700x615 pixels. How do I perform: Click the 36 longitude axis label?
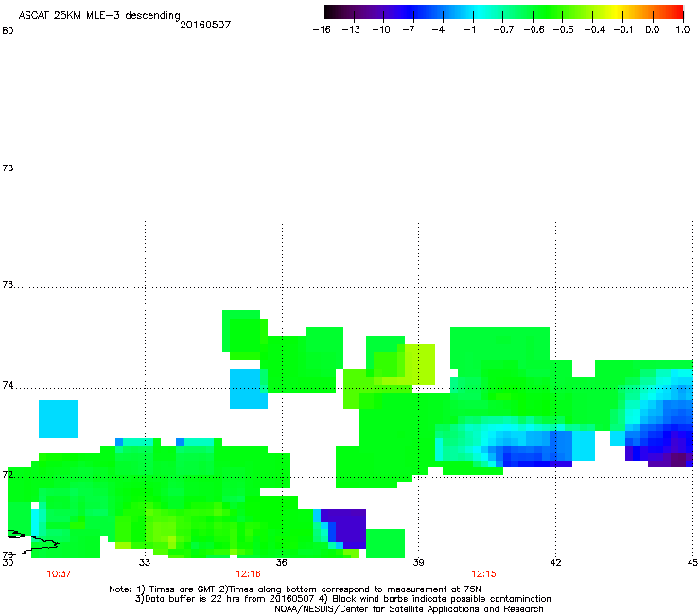click(x=282, y=562)
